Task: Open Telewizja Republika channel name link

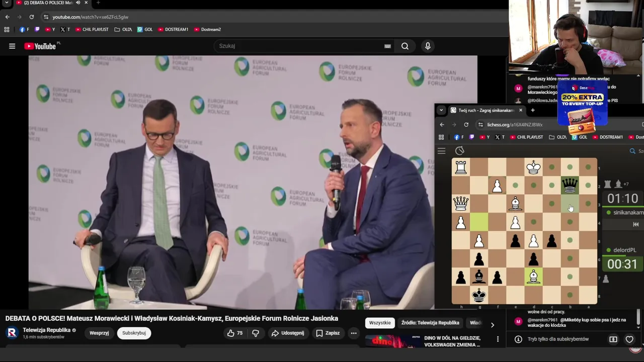Action: click(x=46, y=330)
